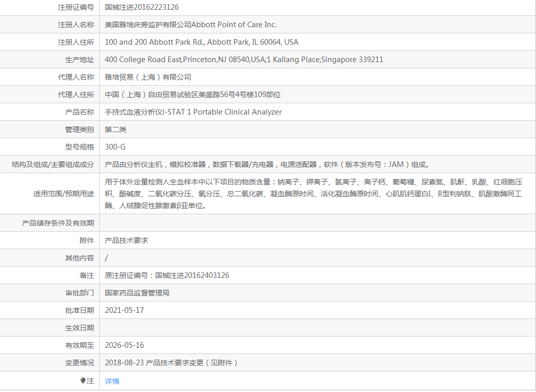Click the structure description mentioning JAM version
The width and height of the screenshot is (536, 392).
[267, 164]
